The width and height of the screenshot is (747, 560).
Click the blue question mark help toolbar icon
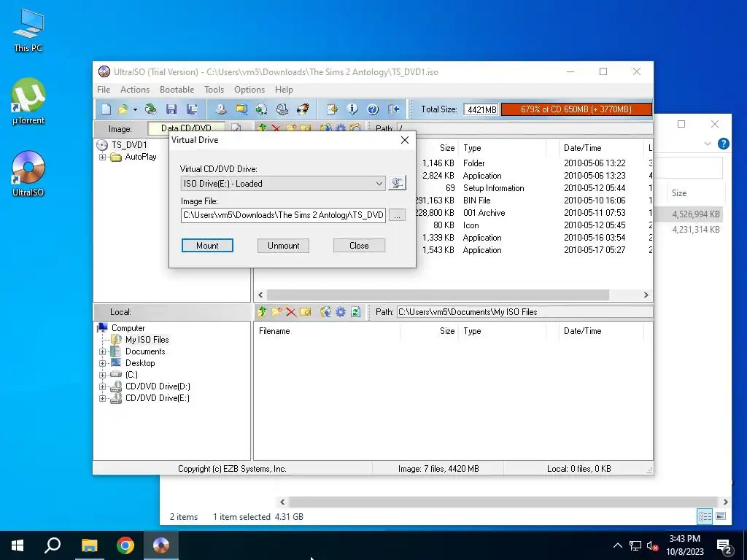point(373,109)
